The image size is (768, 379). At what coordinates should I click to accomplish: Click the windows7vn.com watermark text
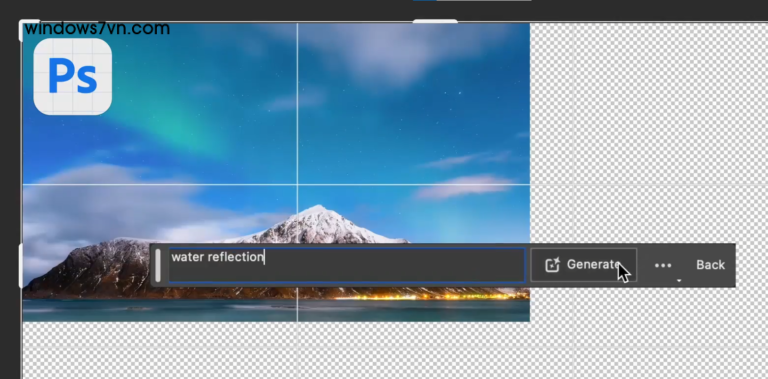pyautogui.click(x=97, y=28)
